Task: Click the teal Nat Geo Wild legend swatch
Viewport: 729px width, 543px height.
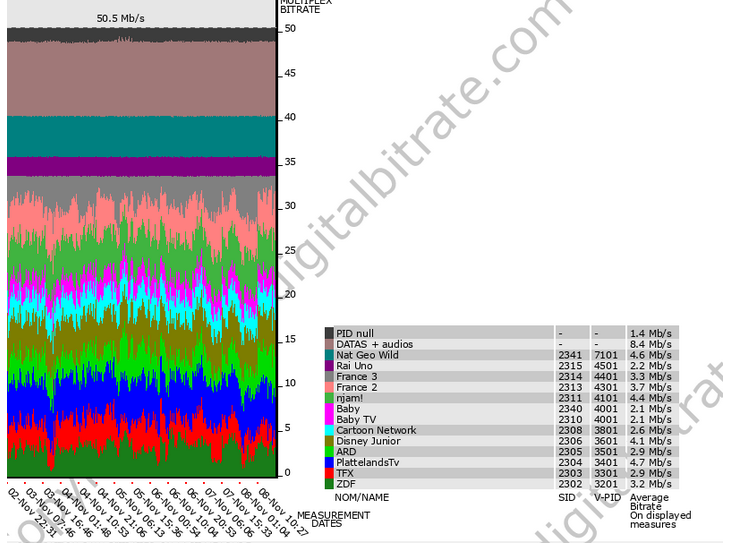Action: click(329, 354)
